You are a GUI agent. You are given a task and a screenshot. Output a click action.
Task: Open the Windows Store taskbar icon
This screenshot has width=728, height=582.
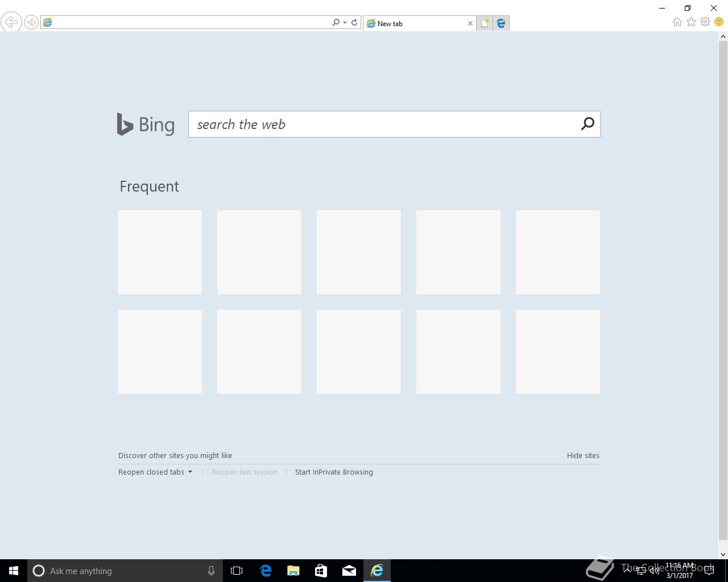tap(321, 571)
